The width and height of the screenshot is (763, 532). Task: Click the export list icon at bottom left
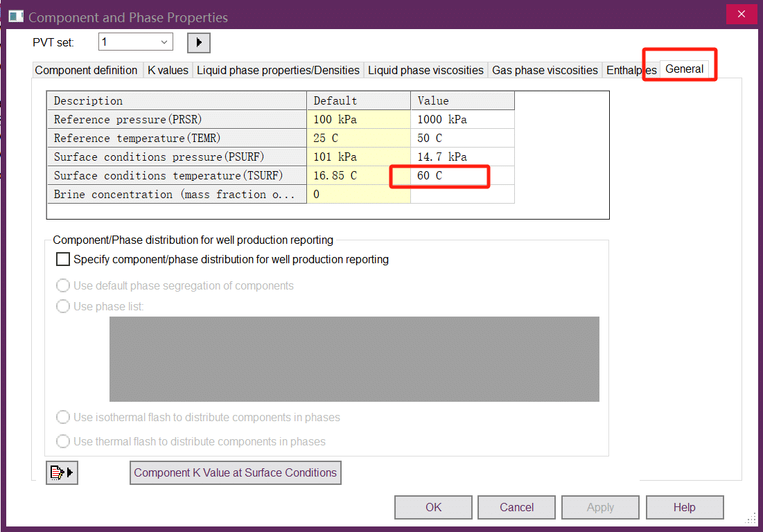[62, 472]
